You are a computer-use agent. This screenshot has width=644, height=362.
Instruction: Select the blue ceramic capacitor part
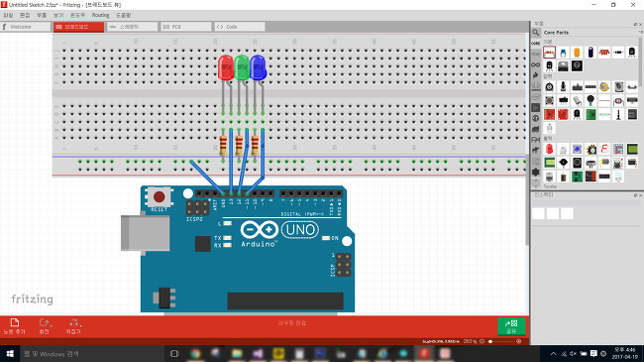click(563, 53)
